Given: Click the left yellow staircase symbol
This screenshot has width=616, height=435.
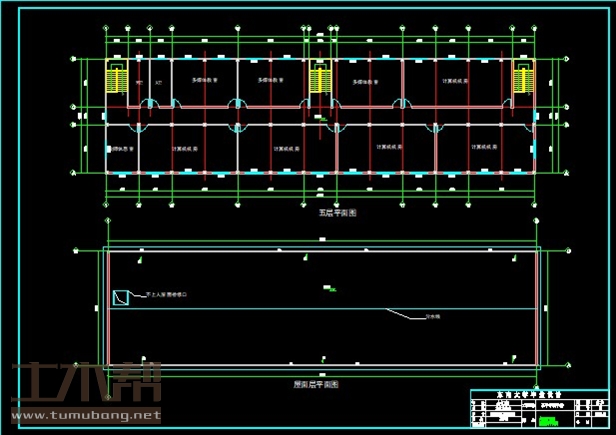Looking at the screenshot, I should click(x=116, y=78).
